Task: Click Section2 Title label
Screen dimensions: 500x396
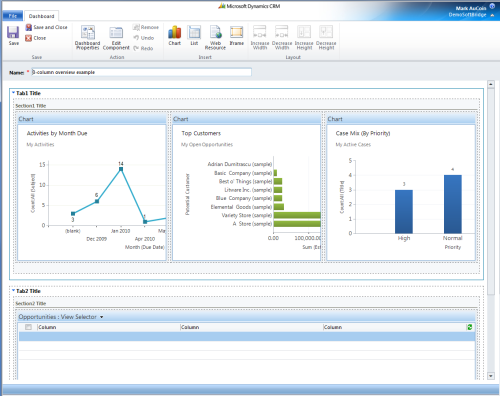Action: (31, 303)
